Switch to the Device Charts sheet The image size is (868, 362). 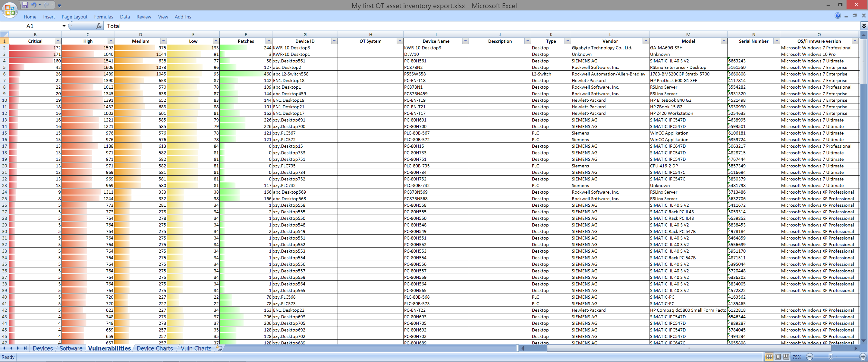pyautogui.click(x=155, y=348)
